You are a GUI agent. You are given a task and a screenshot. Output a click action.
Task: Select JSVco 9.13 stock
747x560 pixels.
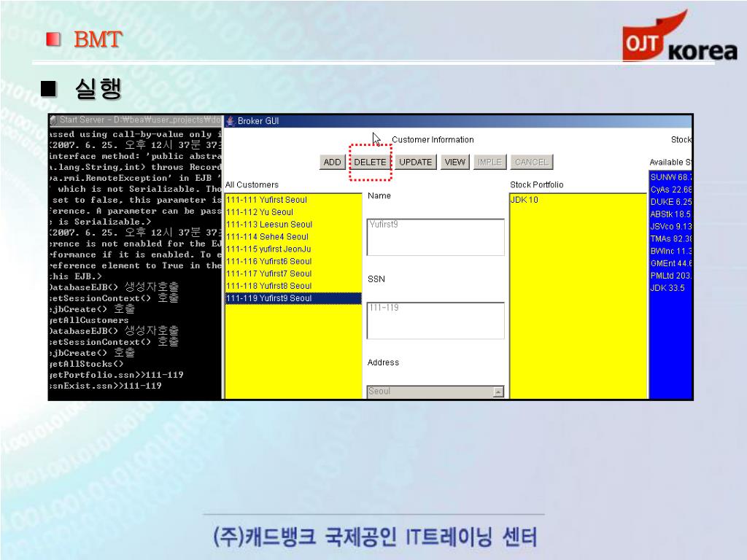coord(671,227)
